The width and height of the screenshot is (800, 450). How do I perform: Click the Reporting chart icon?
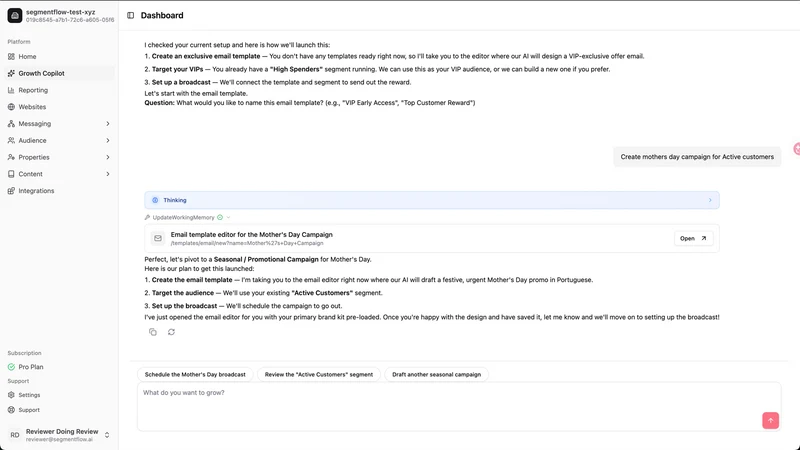click(11, 90)
